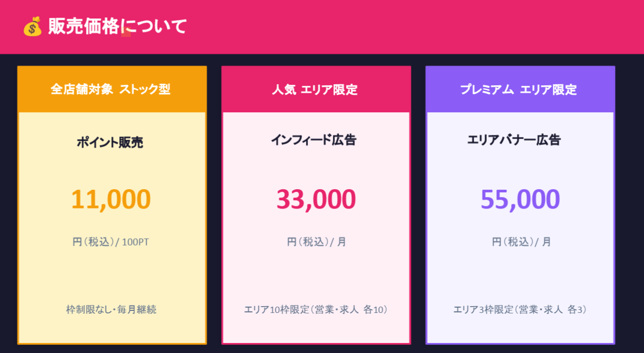
Task: Click the 販売価格について heading text
Action: click(x=117, y=26)
